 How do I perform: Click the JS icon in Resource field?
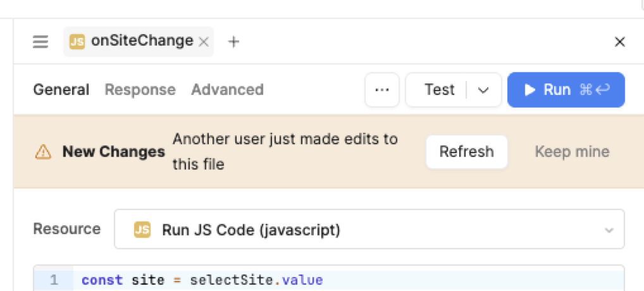142,230
